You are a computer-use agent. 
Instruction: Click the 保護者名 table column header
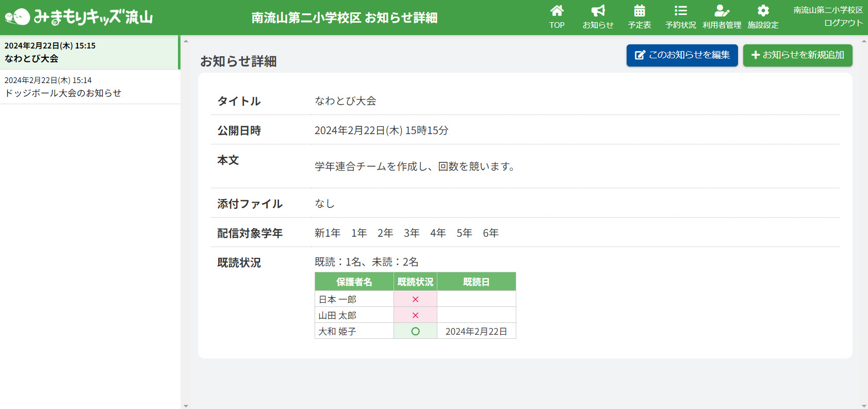[x=354, y=282]
